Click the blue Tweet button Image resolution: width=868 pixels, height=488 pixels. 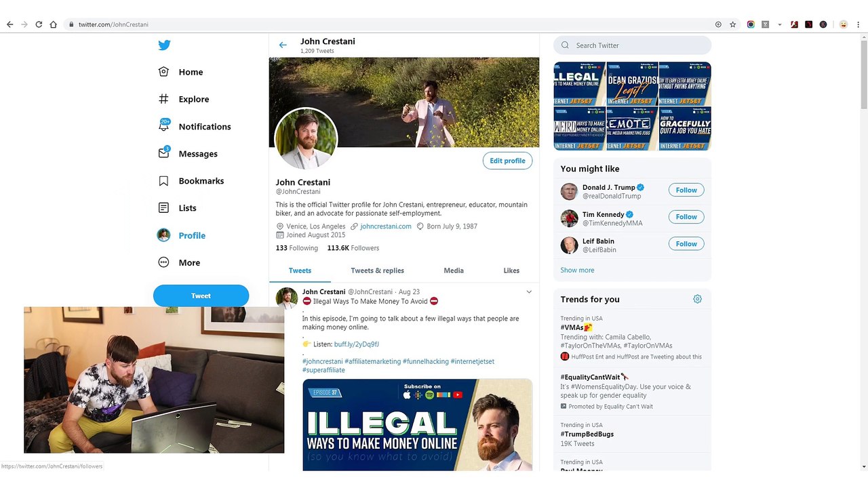(201, 296)
